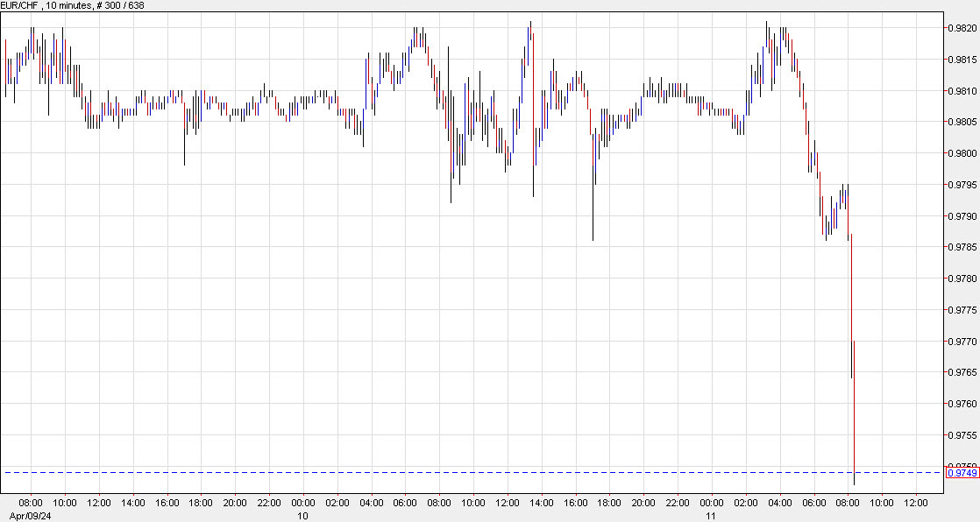
Task: Click the current price label 0.9749
Action: click(962, 473)
